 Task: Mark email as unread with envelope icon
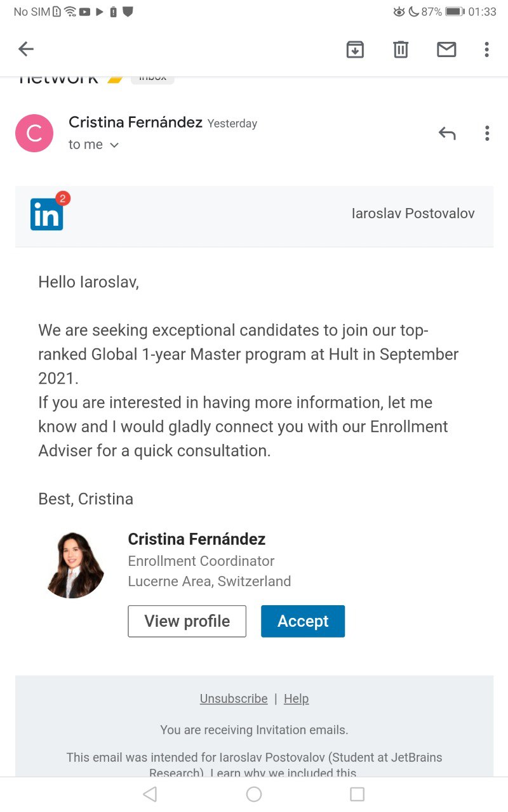[446, 49]
